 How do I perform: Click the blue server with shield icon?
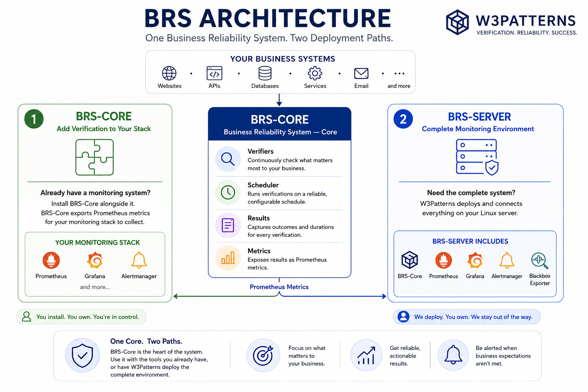point(477,157)
